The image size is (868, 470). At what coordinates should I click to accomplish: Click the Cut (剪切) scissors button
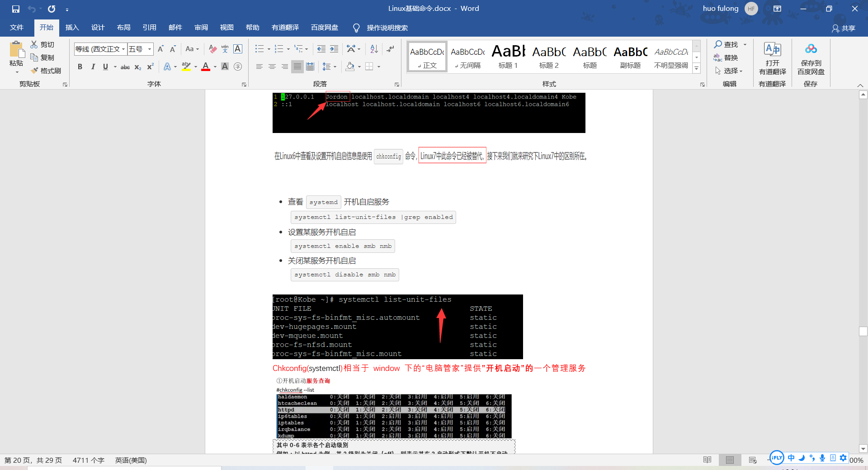point(42,44)
